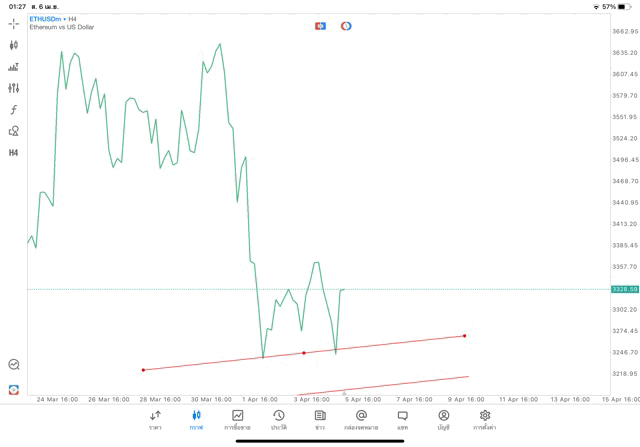Select the crosshair cursor tool
This screenshot has height=447, width=640.
14,23
